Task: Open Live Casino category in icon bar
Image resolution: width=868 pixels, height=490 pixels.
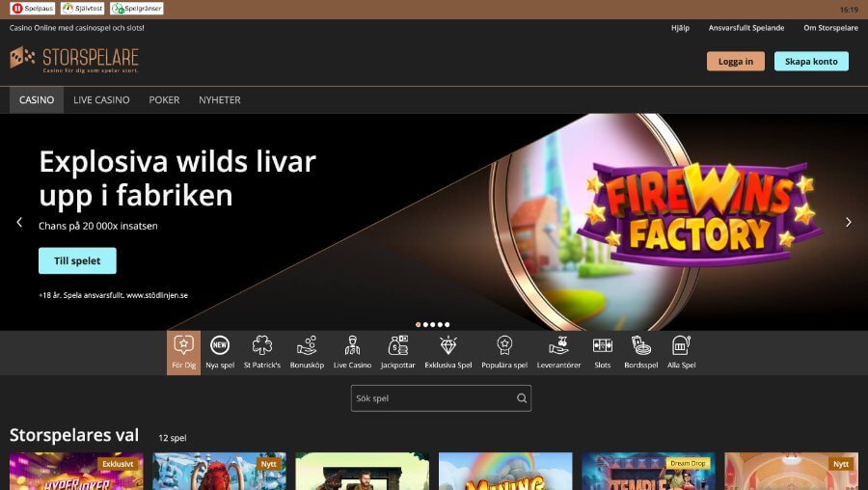Action: (352, 353)
